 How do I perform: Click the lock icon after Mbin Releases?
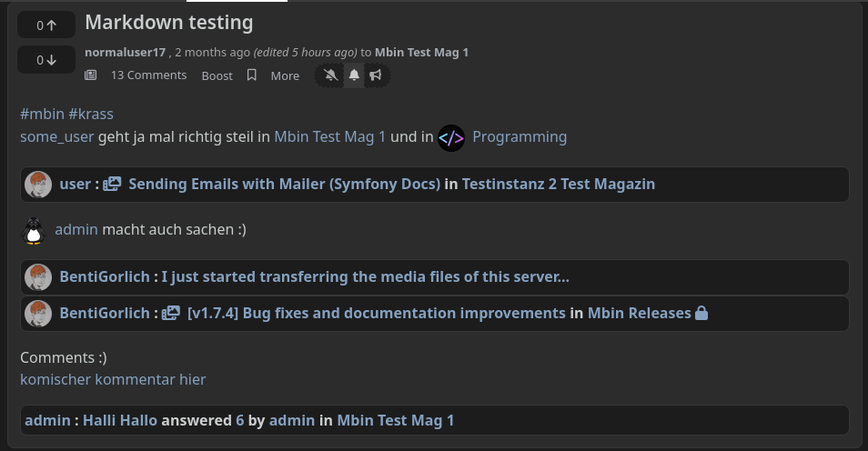click(x=701, y=313)
